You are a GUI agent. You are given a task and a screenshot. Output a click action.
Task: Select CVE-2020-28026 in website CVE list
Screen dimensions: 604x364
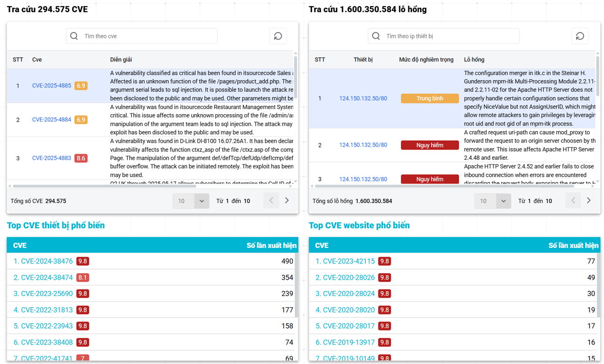348,278
